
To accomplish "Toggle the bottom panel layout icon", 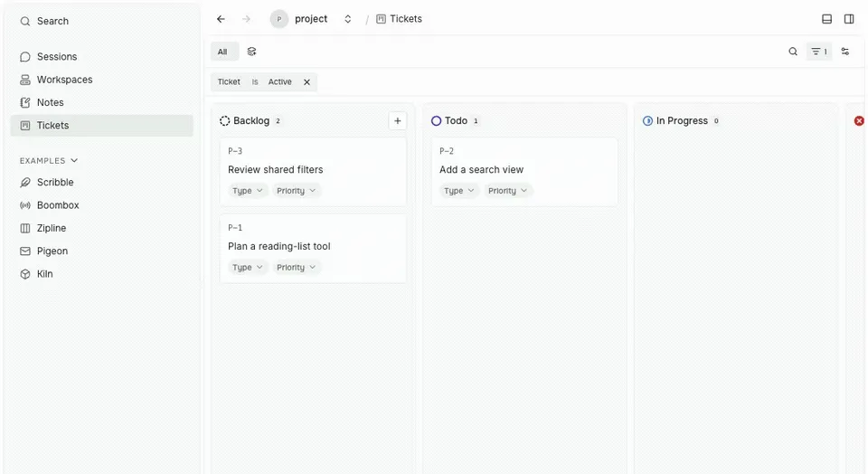I will 826,19.
